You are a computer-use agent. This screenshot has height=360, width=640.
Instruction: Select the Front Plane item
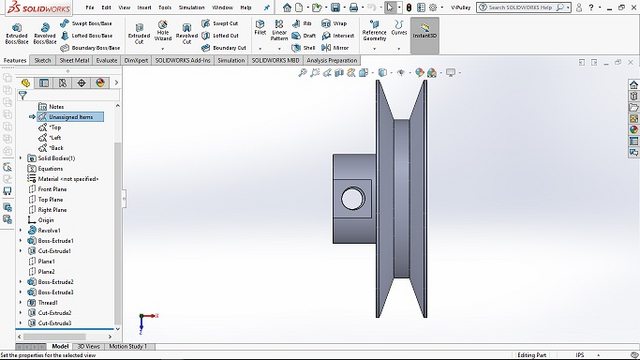point(47,189)
